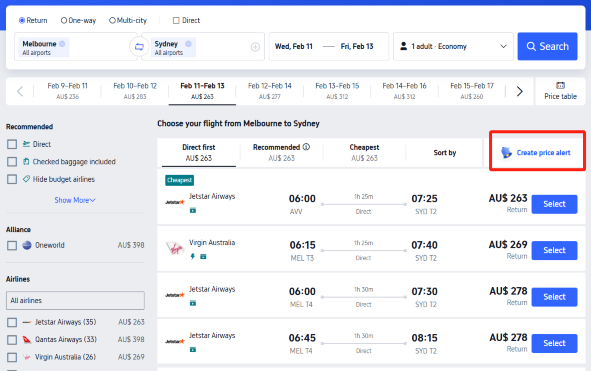Click the Jetstar logo on 06:45 flight
Viewport: 591px width, 371px height.
coord(175,342)
